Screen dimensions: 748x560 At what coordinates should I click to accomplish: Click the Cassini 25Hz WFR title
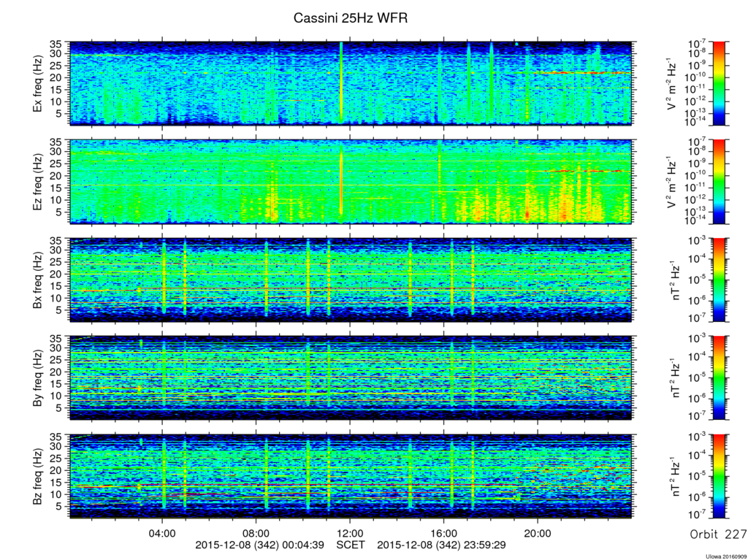click(x=350, y=18)
